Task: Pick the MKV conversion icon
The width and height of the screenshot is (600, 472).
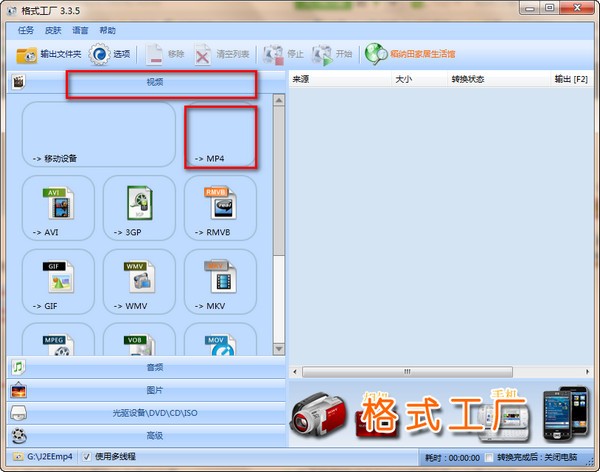Action: [220, 277]
